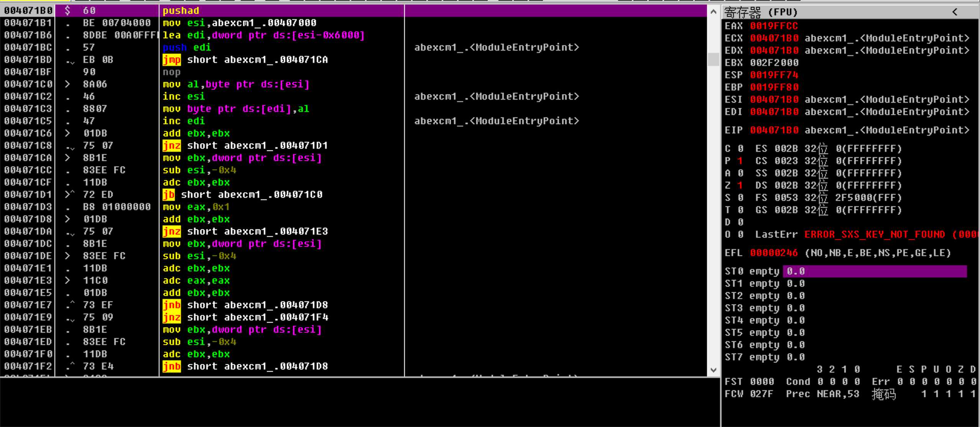This screenshot has height=427, width=980.
Task: Click the disassembly scrollbar thumb
Action: point(713,59)
